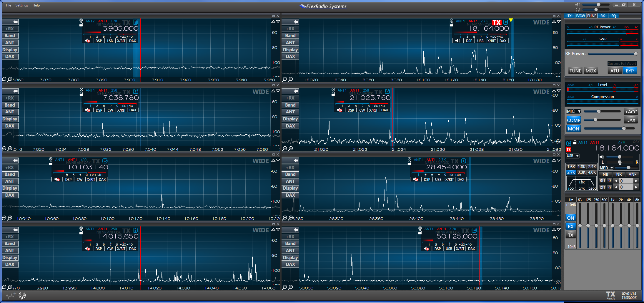Switch to the P/CW tab

(580, 16)
